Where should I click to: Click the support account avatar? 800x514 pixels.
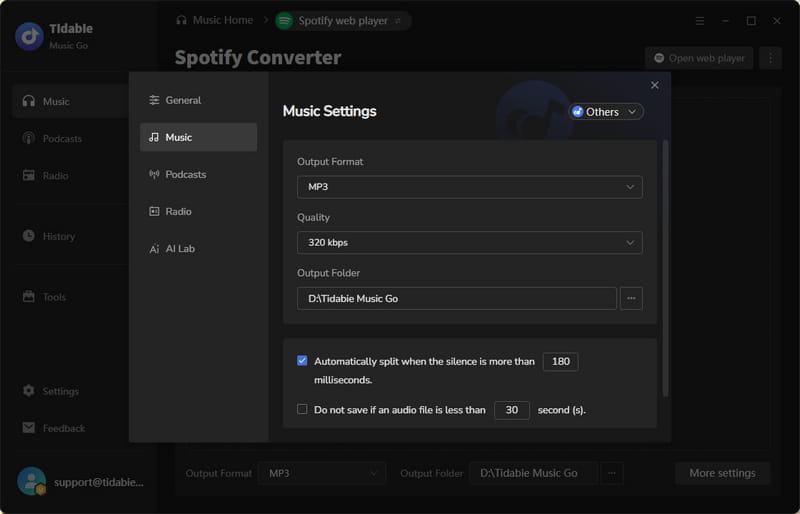[x=32, y=481]
